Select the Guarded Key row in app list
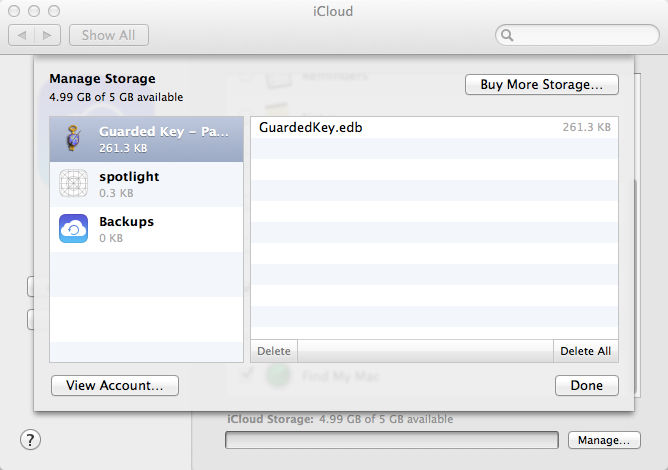668x470 pixels. point(147,139)
